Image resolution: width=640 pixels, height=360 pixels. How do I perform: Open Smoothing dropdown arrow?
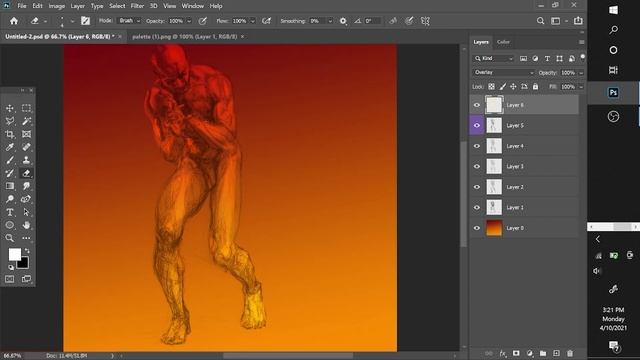tap(330, 21)
